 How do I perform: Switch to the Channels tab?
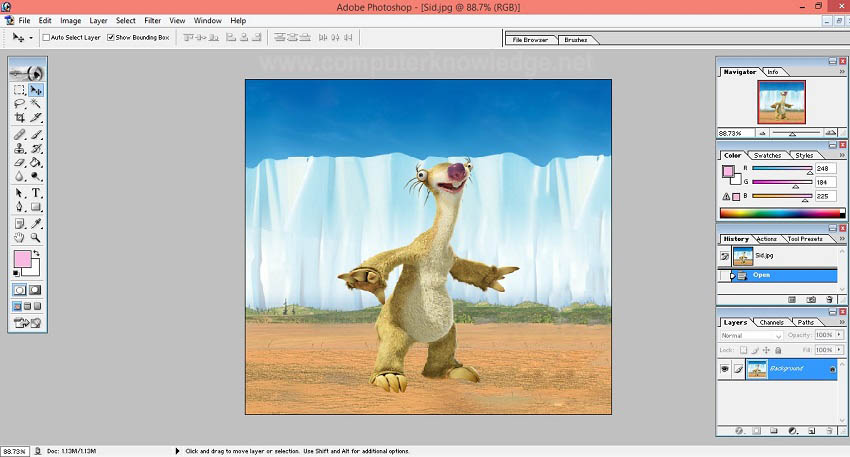(x=771, y=322)
